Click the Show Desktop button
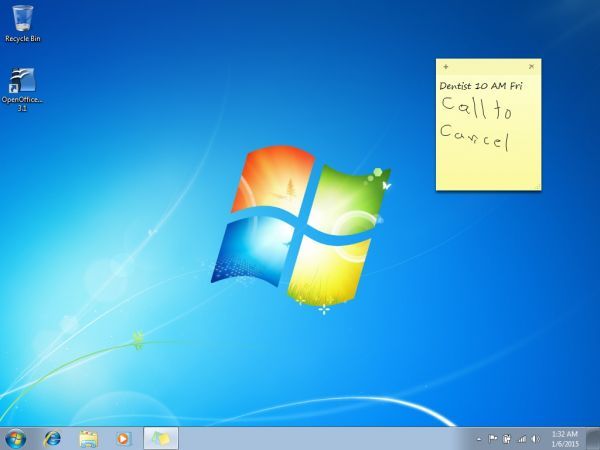 pos(593,439)
